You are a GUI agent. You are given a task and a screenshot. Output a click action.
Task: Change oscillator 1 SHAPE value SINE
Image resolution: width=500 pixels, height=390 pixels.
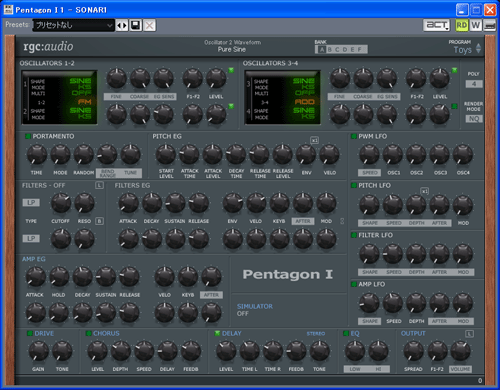[80, 81]
